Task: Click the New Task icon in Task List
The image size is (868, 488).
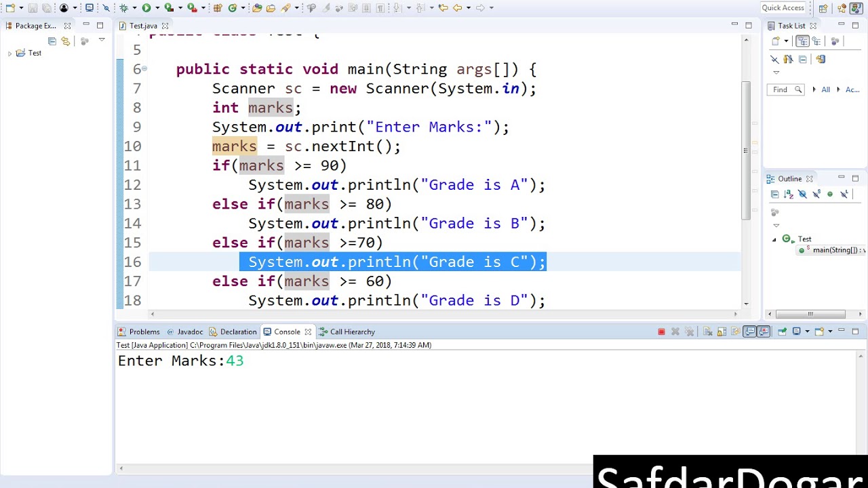Action: pos(776,41)
